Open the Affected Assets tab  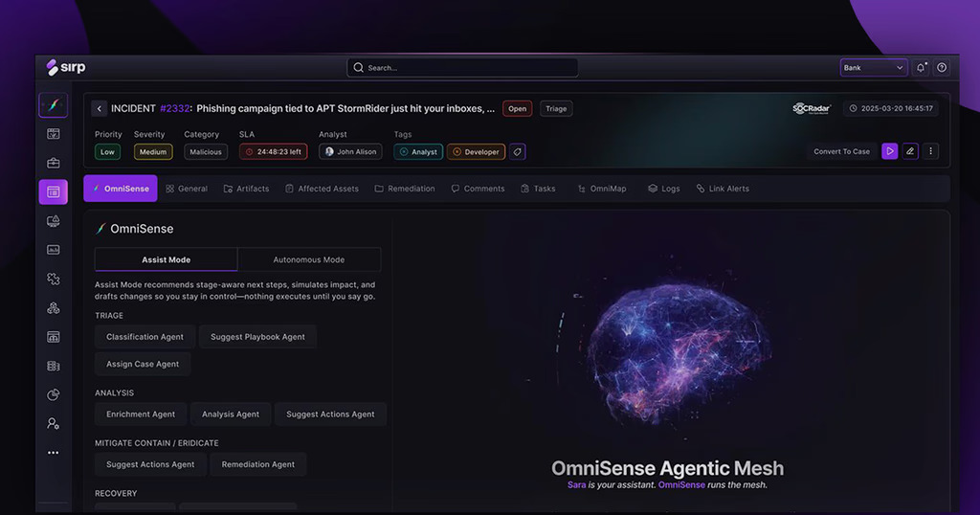(x=322, y=189)
